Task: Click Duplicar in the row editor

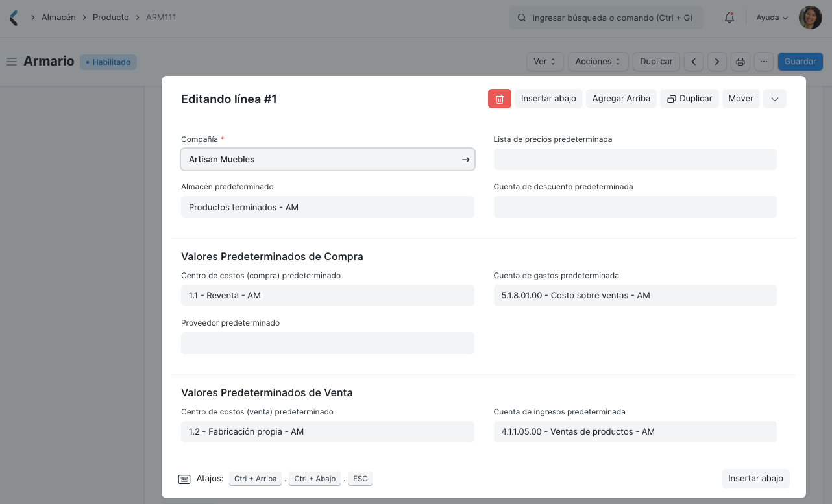Action: coord(689,99)
